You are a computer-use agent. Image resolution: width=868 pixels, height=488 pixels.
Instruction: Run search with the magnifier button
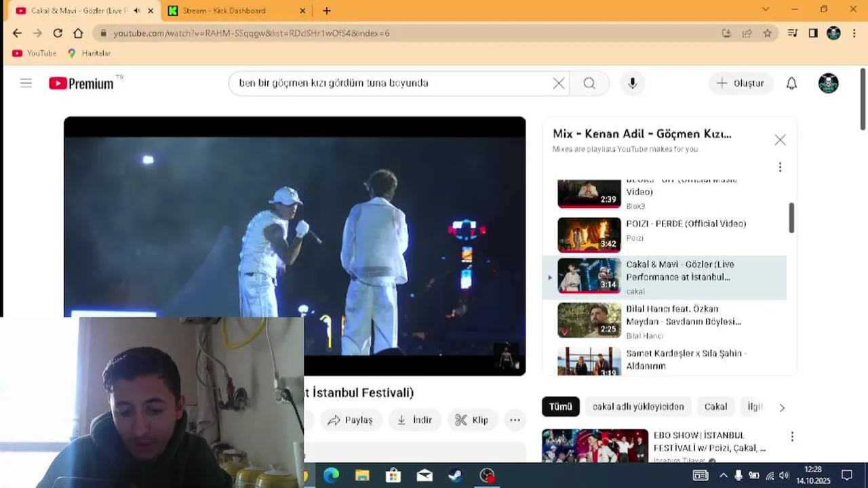589,83
